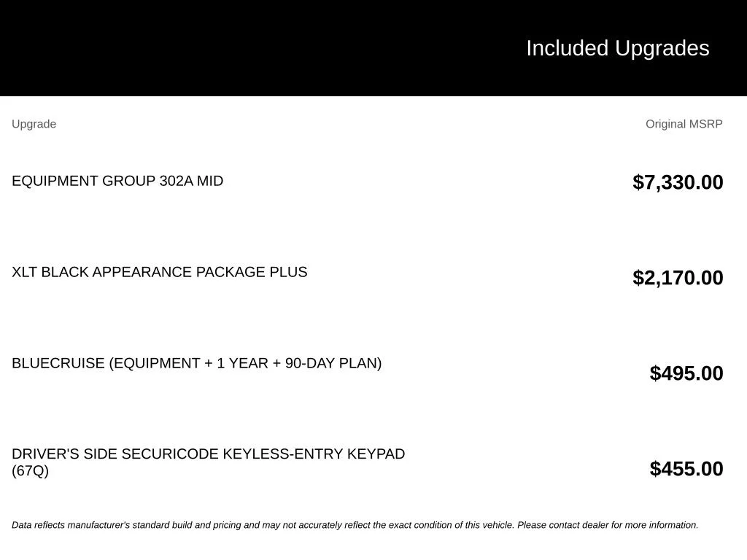Click the $7,330.00 price
This screenshot has height=560, width=747.
pos(678,182)
